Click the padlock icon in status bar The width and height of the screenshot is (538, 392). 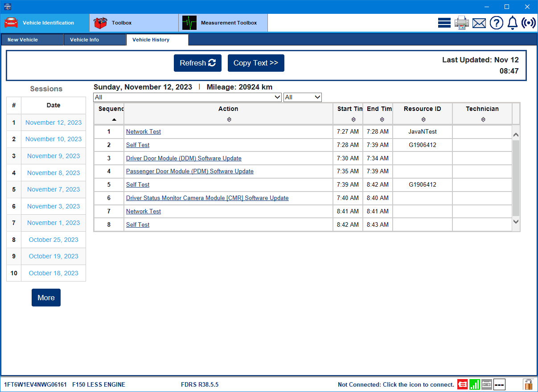[x=528, y=384]
